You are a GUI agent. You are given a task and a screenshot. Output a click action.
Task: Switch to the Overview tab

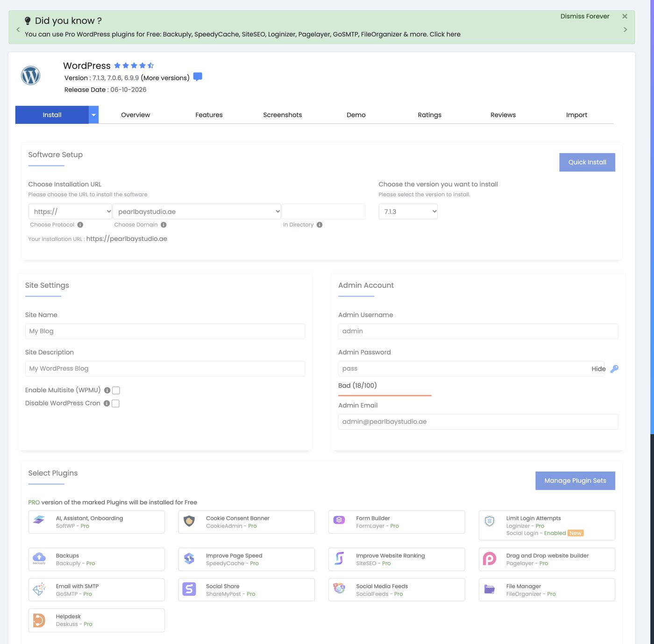tap(135, 115)
